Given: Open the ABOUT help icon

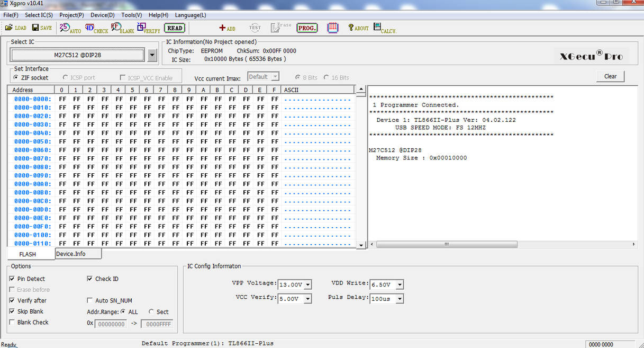Looking at the screenshot, I should point(358,28).
